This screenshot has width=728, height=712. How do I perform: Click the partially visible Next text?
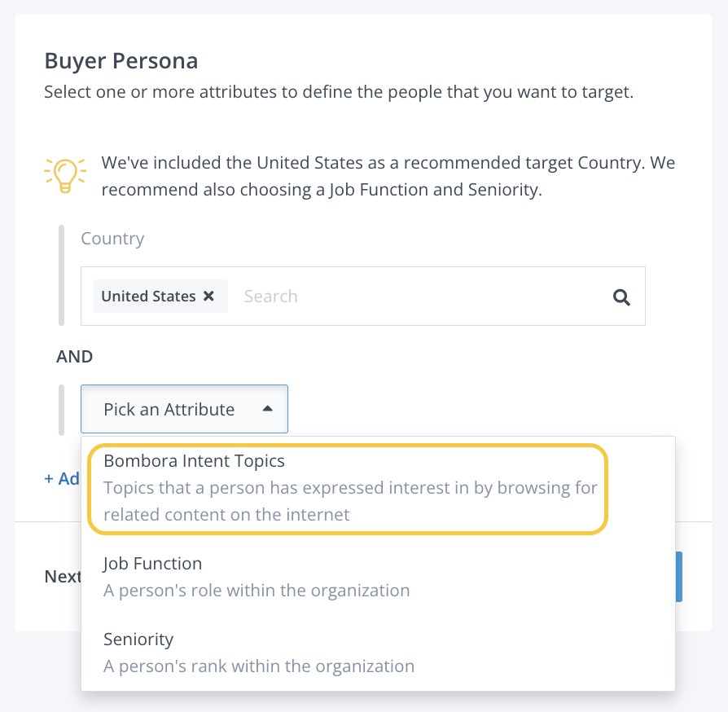[x=63, y=577]
